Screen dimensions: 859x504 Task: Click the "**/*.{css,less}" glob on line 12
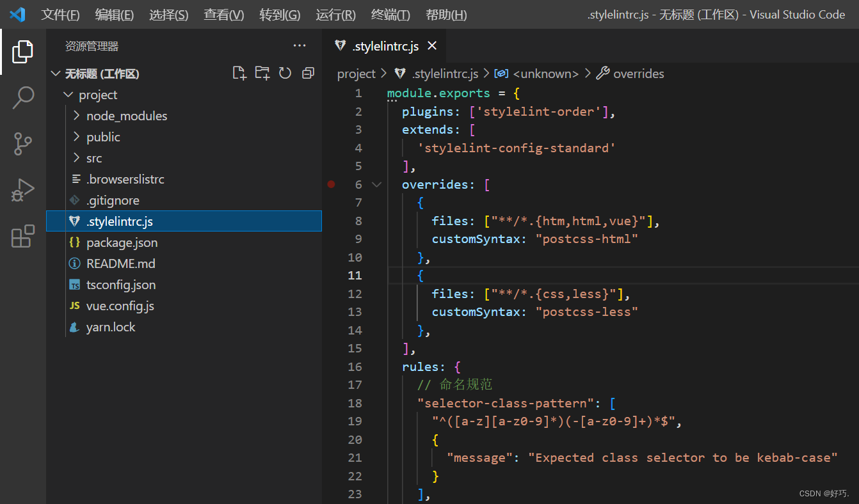tap(553, 294)
